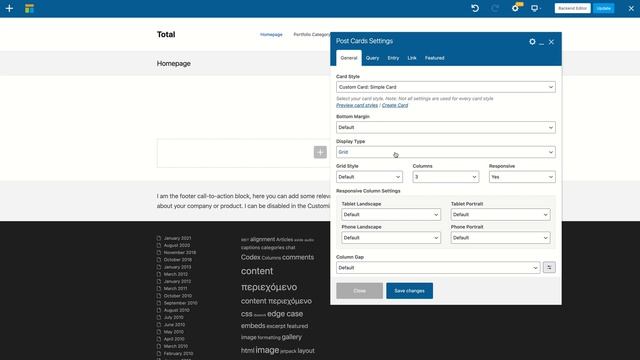
Task: Click the April 2010 archive link
Action: pos(174,339)
